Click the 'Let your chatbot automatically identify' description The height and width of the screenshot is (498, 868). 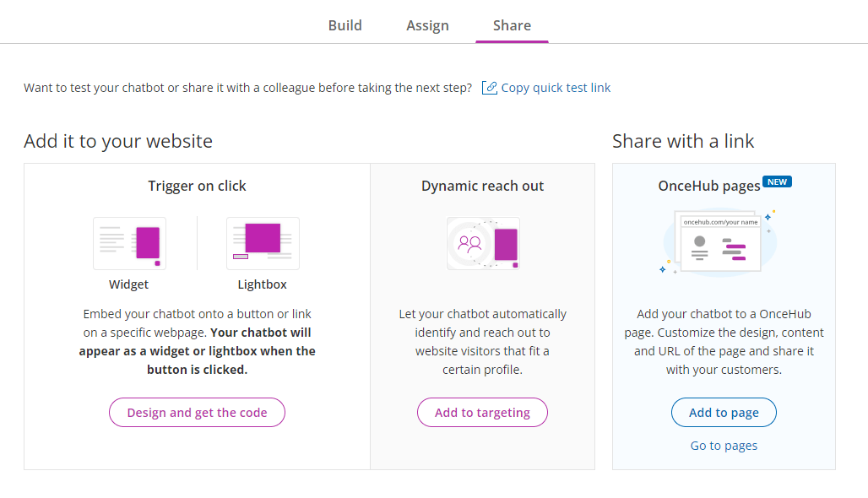point(483,341)
